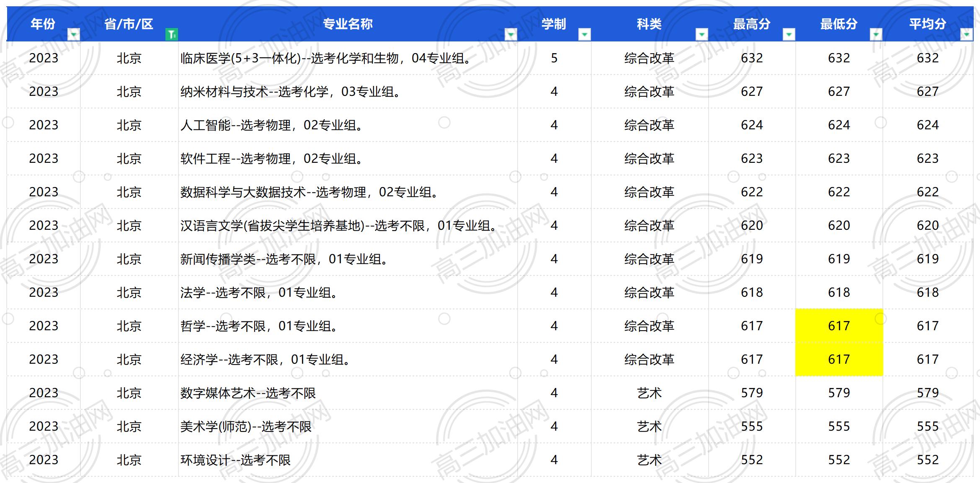Screen dimensions: 980x483
Task: Select year 2023 in the 美术学 row
Action: tap(44, 426)
